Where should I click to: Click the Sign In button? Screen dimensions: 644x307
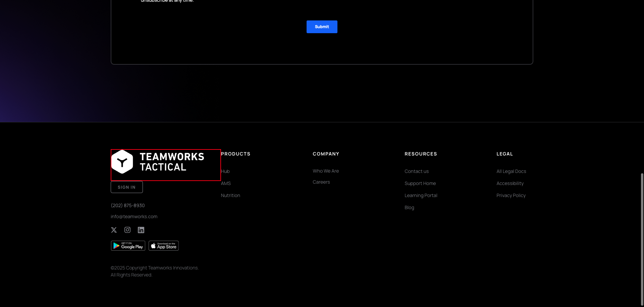126,187
